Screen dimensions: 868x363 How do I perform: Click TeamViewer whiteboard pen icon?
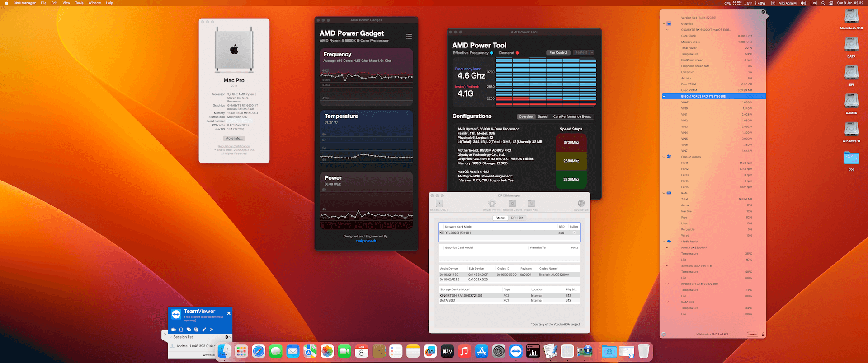(x=204, y=330)
